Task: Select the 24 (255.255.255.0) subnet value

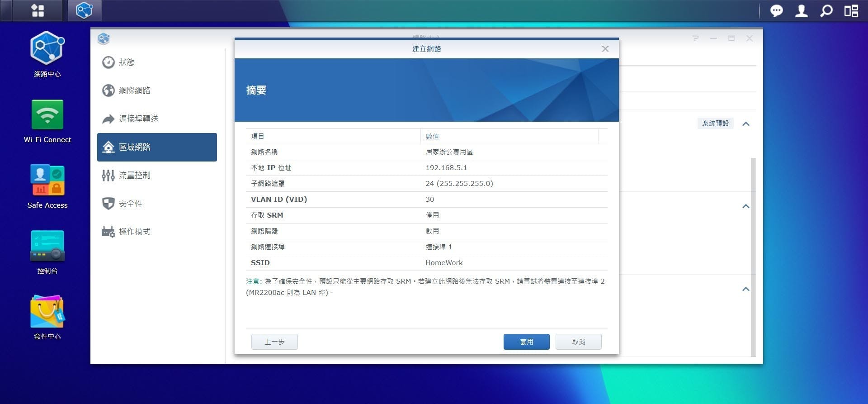Action: 459,184
